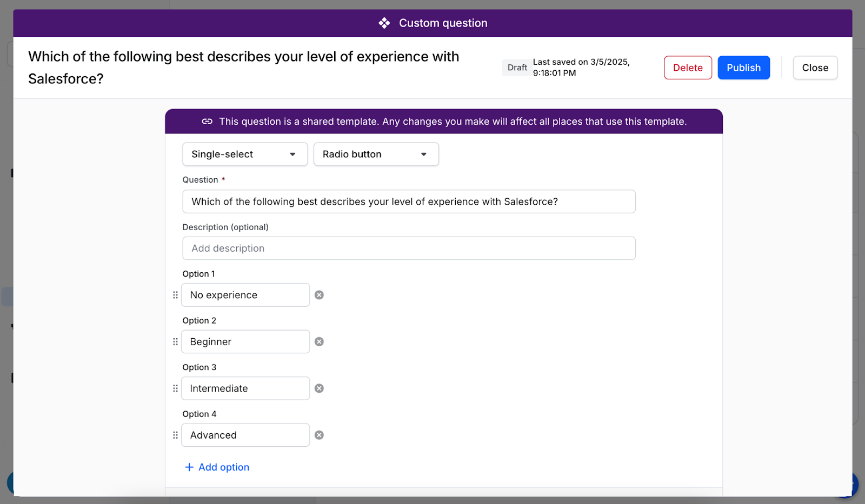This screenshot has height=504, width=865.
Task: Edit the 'Advanced' option field
Action: coord(245,435)
